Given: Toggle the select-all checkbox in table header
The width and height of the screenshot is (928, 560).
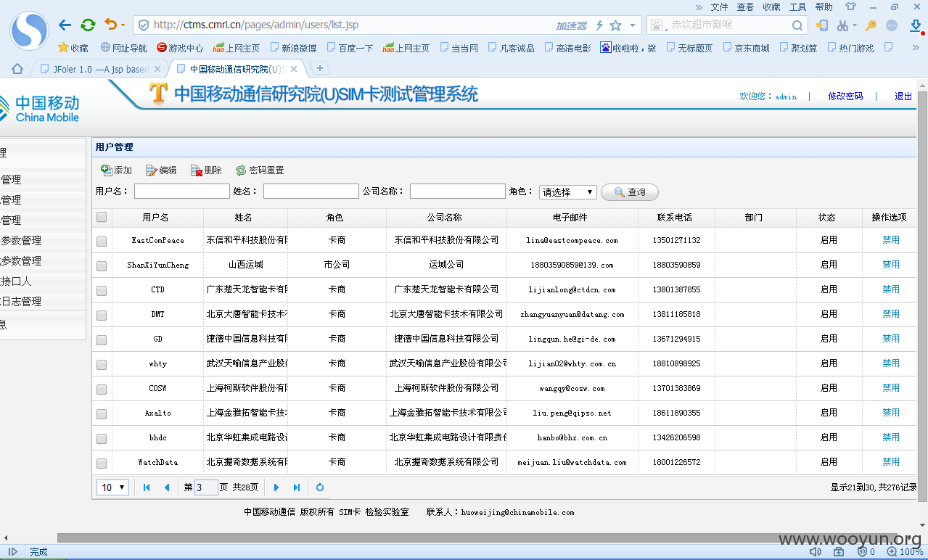Looking at the screenshot, I should coord(102,217).
